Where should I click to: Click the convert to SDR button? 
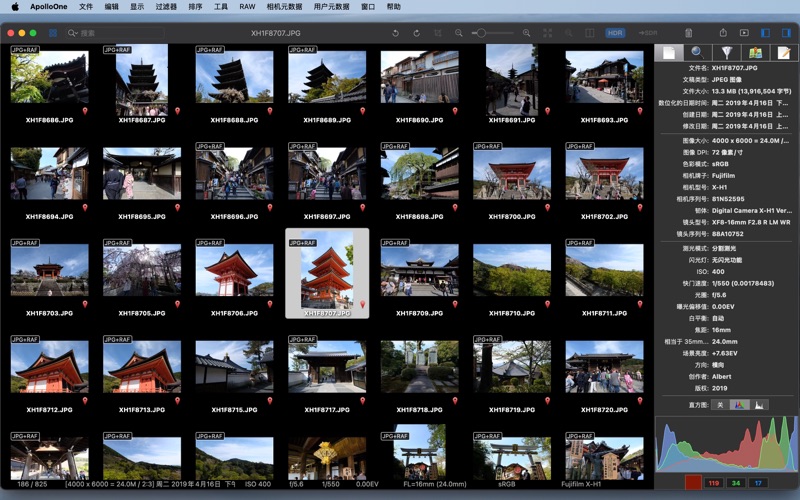647,33
